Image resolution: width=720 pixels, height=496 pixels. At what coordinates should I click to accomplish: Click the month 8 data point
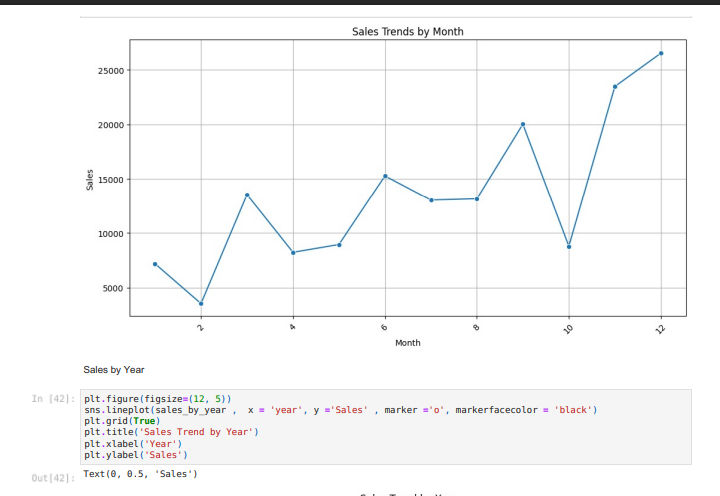[477, 199]
